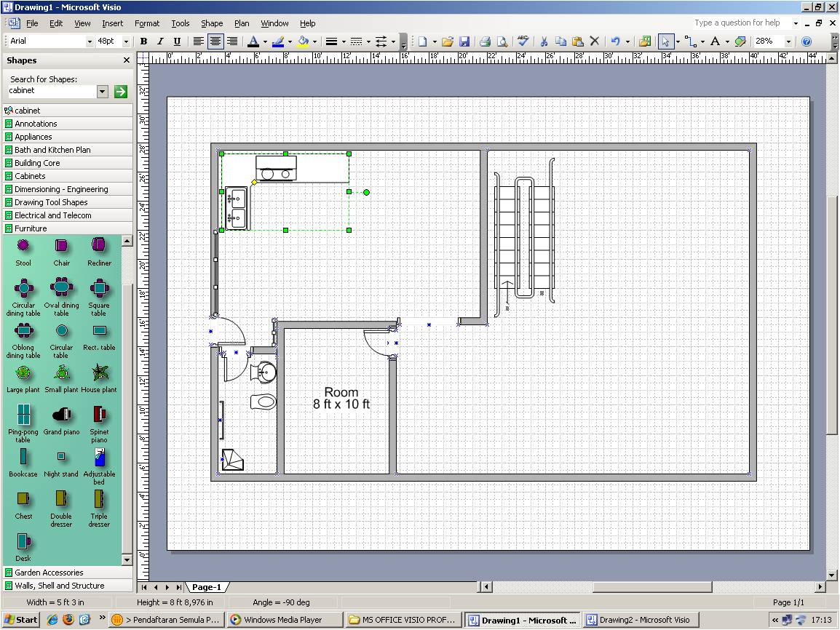Apply the fill color bucket

304,41
